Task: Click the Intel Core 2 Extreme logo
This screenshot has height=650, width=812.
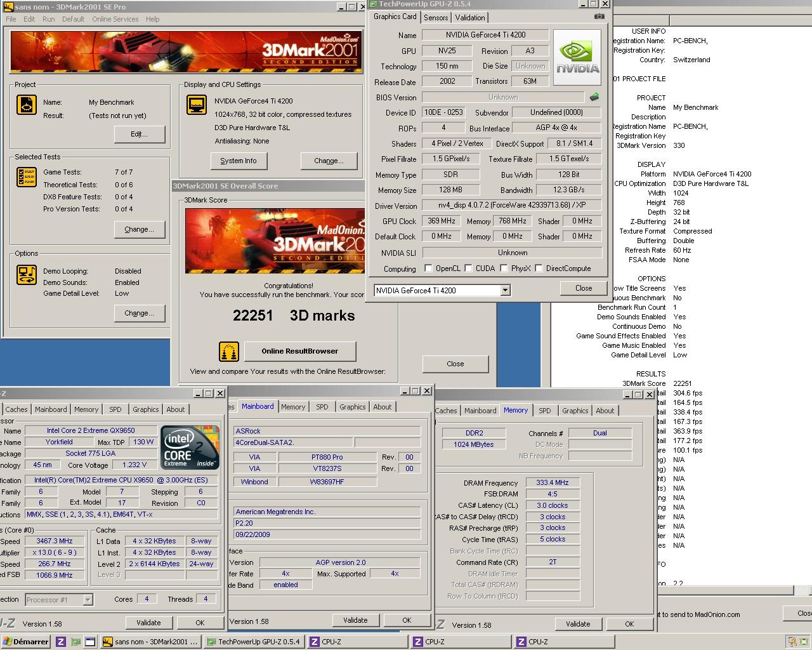Action: click(x=190, y=448)
